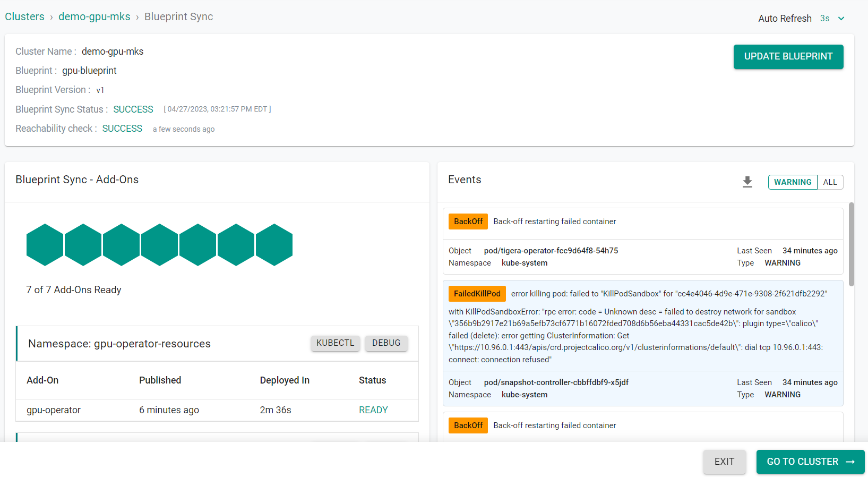The height and width of the screenshot is (477, 868).
Task: Select the fourth add-on hexagon
Action: click(x=160, y=245)
